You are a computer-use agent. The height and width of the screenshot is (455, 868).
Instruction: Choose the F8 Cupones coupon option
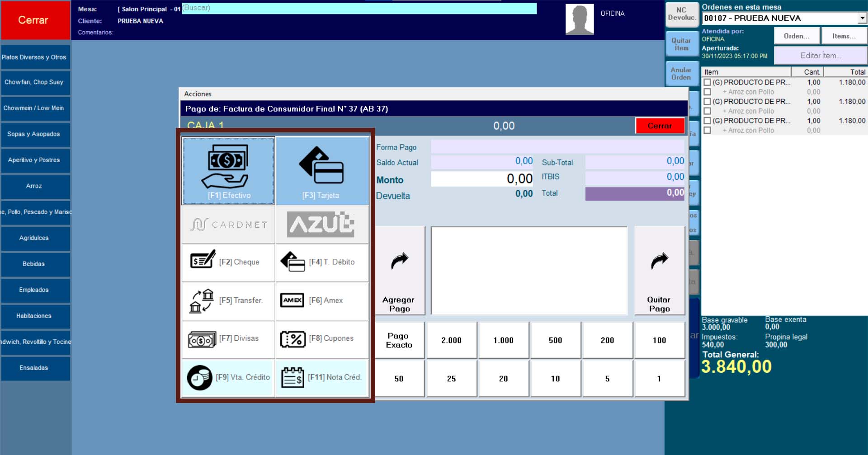(x=322, y=338)
